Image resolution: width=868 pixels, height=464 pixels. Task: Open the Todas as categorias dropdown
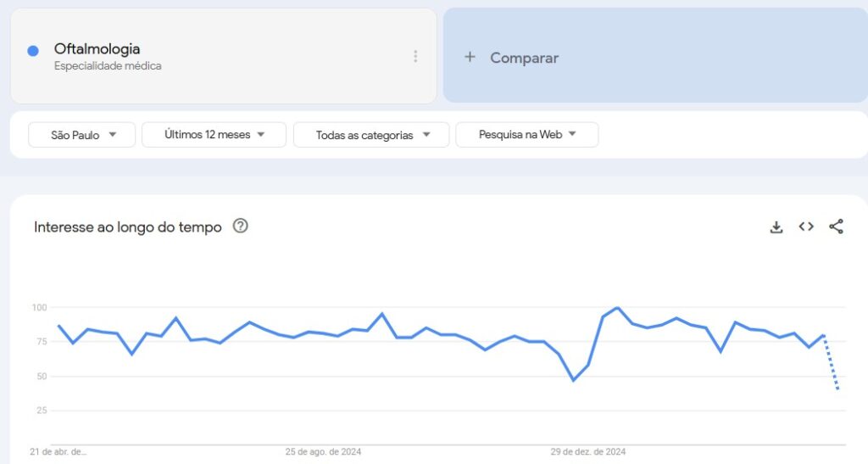pos(371,135)
